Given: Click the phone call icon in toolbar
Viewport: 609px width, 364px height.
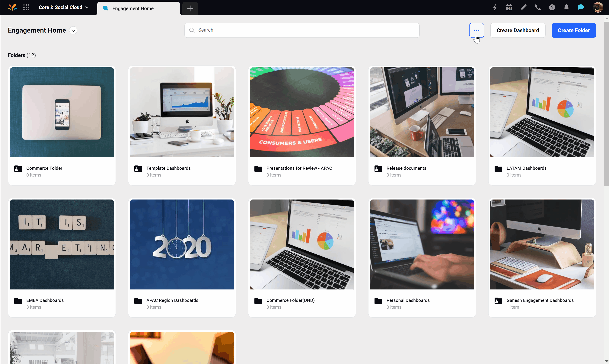Looking at the screenshot, I should [x=538, y=8].
